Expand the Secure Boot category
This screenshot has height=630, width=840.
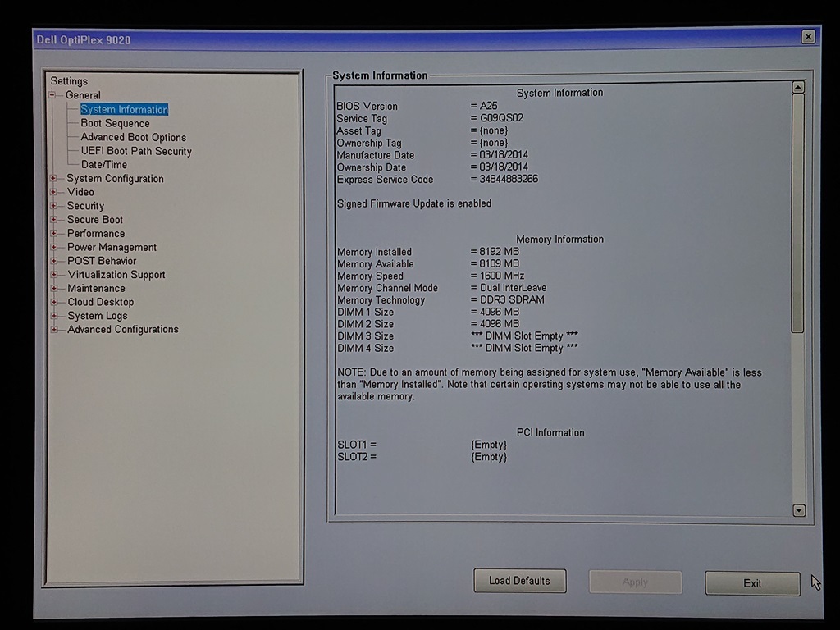pyautogui.click(x=53, y=220)
